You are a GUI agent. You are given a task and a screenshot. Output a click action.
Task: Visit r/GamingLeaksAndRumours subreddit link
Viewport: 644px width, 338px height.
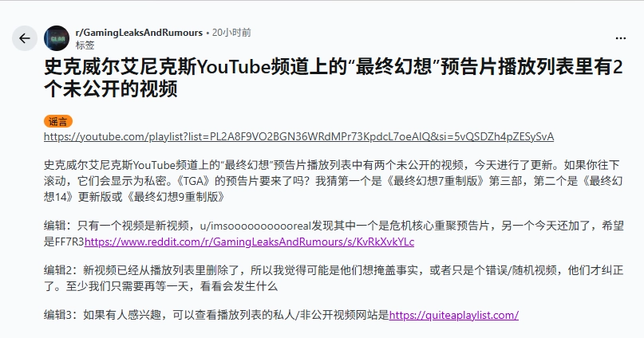139,33
